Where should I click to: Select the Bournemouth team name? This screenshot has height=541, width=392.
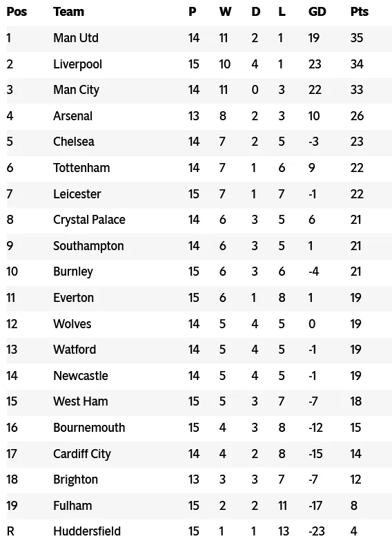tap(89, 428)
